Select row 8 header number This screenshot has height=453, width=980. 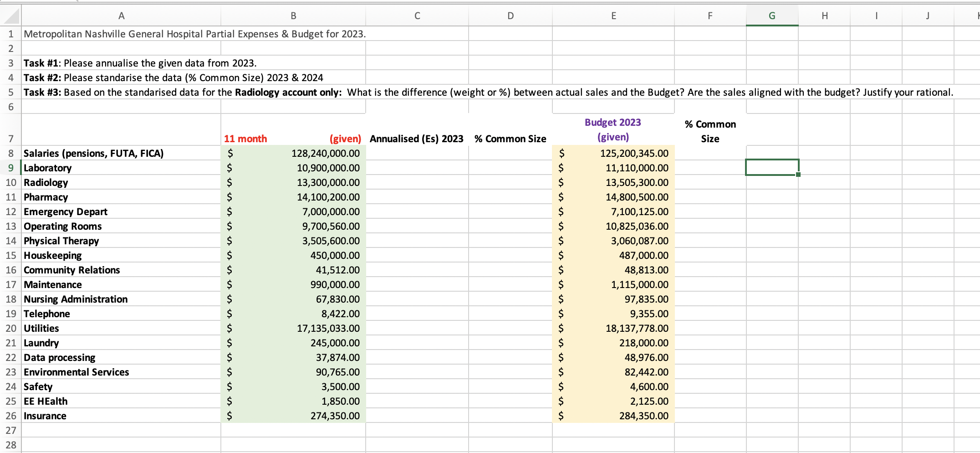pyautogui.click(x=10, y=153)
